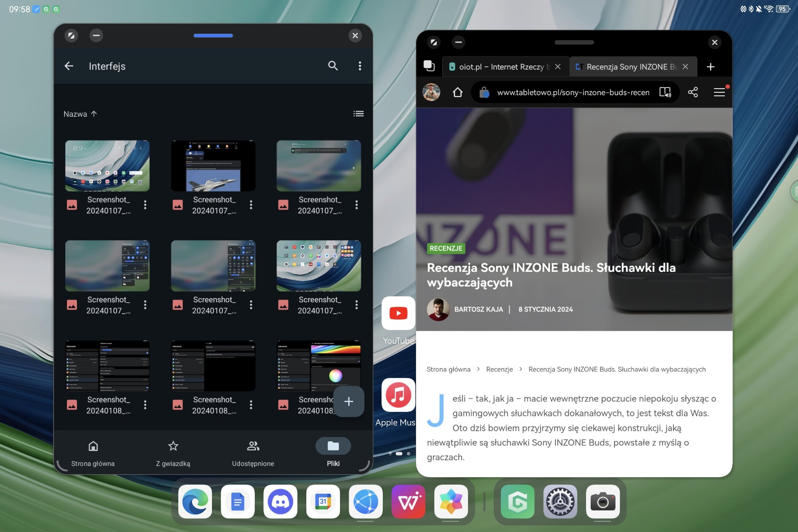The width and height of the screenshot is (798, 532).
Task: Open the first Screenshot_20240107 wallpaper thumbnail
Action: coord(107,166)
